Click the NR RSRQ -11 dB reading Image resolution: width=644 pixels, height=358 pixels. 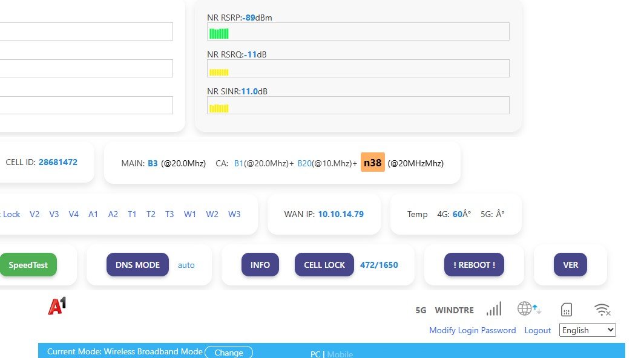[x=255, y=54]
